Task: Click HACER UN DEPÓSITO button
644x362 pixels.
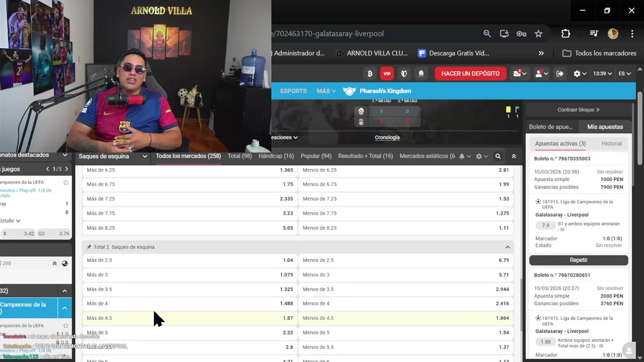Action: click(470, 73)
